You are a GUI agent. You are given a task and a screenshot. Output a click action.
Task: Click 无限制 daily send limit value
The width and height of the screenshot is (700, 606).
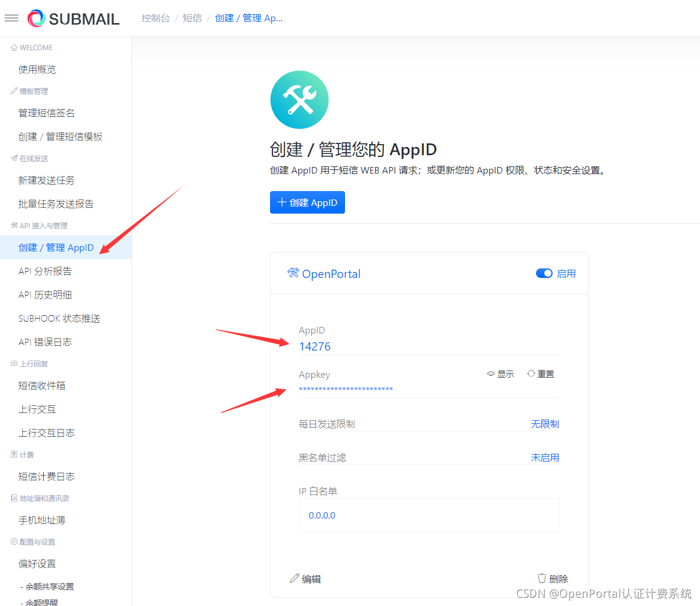(545, 424)
